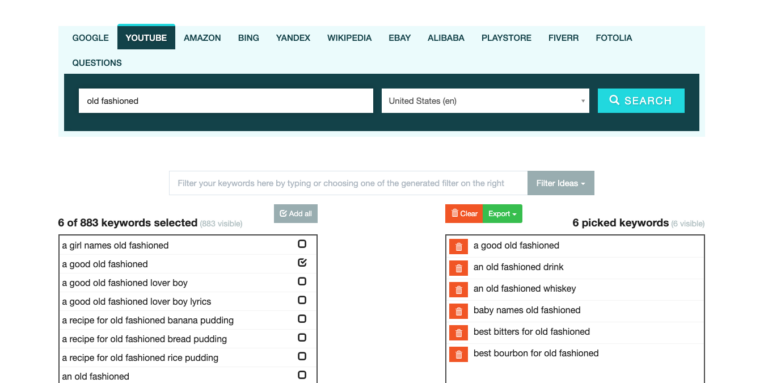The width and height of the screenshot is (768, 383).
Task: Remove 'an old fashioned drink' with trash icon
Action: [x=458, y=268]
